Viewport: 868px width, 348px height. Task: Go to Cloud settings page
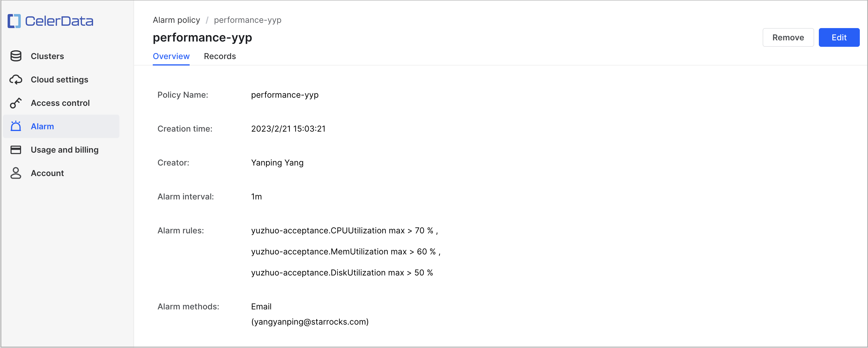pyautogui.click(x=59, y=80)
